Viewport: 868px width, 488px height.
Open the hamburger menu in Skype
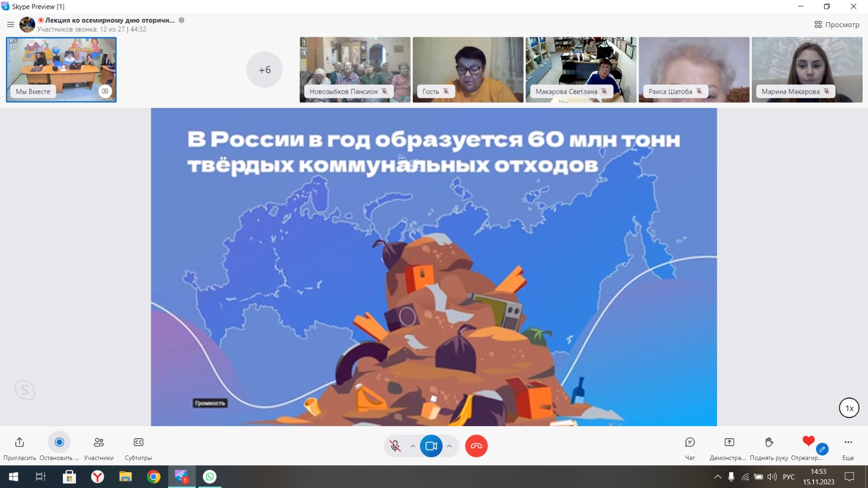pyautogui.click(x=10, y=24)
